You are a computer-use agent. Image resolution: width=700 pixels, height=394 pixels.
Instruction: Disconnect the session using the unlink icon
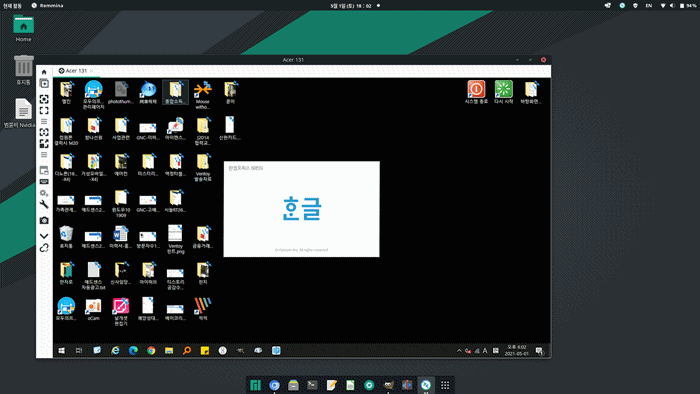tap(44, 248)
